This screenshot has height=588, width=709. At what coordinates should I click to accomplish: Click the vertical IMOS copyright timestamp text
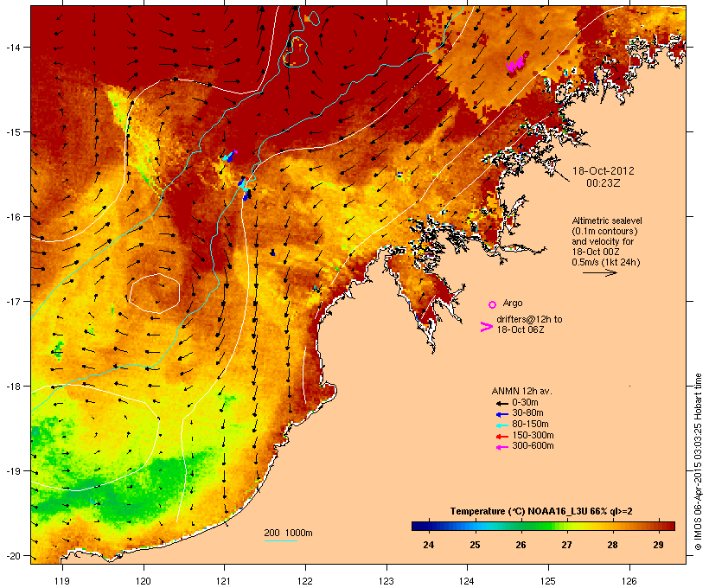698,462
